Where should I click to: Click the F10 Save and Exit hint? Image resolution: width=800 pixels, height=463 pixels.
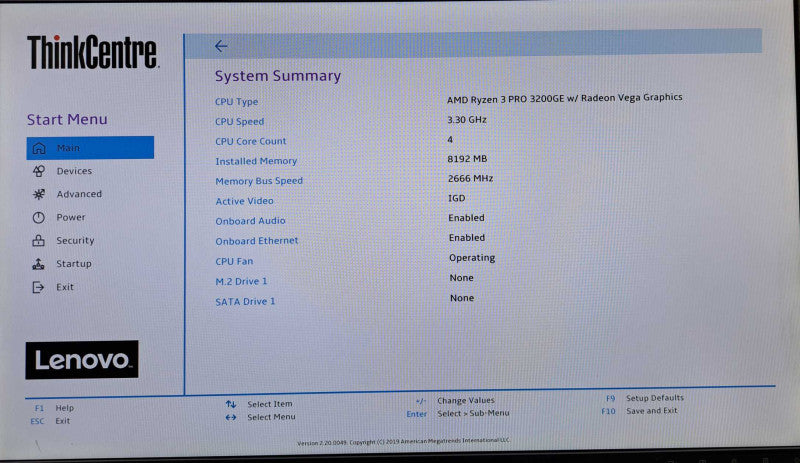click(x=639, y=411)
